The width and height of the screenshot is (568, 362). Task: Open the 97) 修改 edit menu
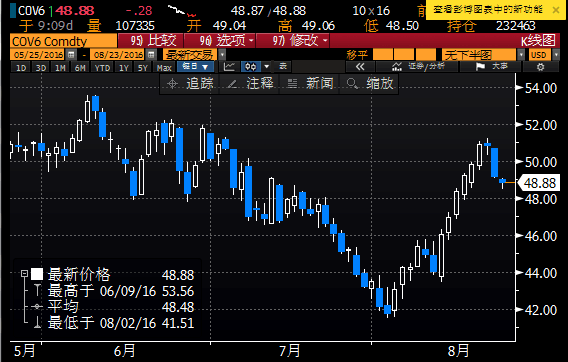pyautogui.click(x=293, y=41)
